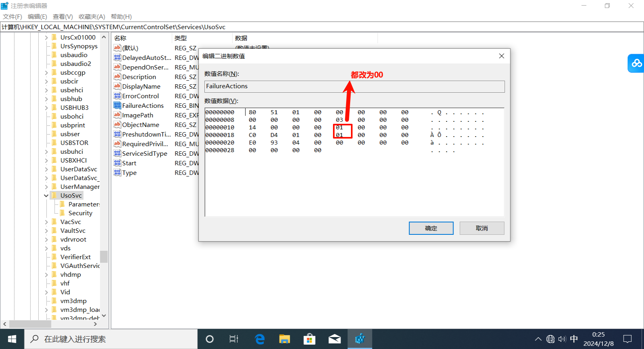The height and width of the screenshot is (349, 644).
Task: Switch the 中 input method indicator
Action: point(574,339)
